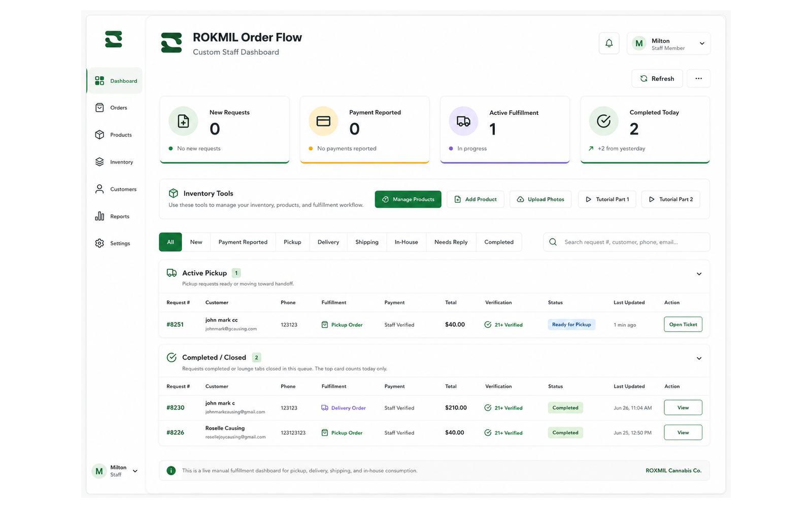Collapse the Completed / Closed section
The image size is (812, 508).
click(699, 358)
